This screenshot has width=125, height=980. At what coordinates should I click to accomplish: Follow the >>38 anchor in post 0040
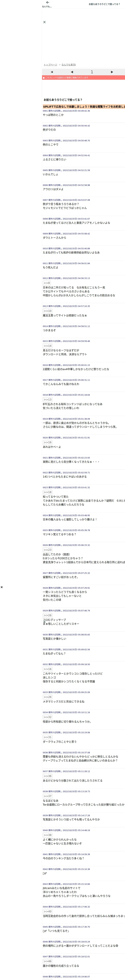coord(47,835)
